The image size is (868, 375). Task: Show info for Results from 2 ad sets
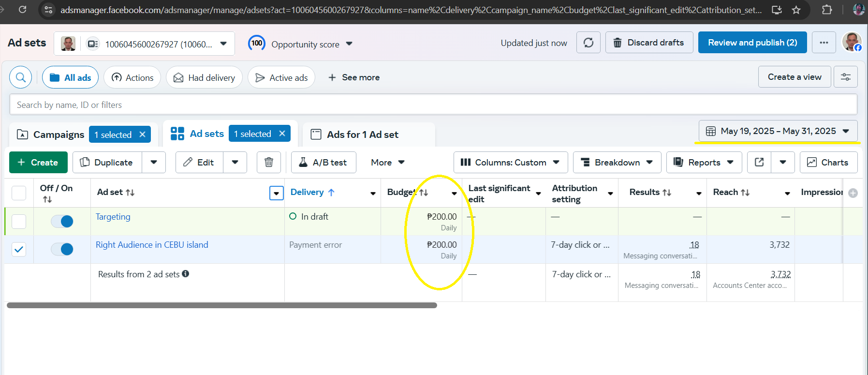pos(186,274)
